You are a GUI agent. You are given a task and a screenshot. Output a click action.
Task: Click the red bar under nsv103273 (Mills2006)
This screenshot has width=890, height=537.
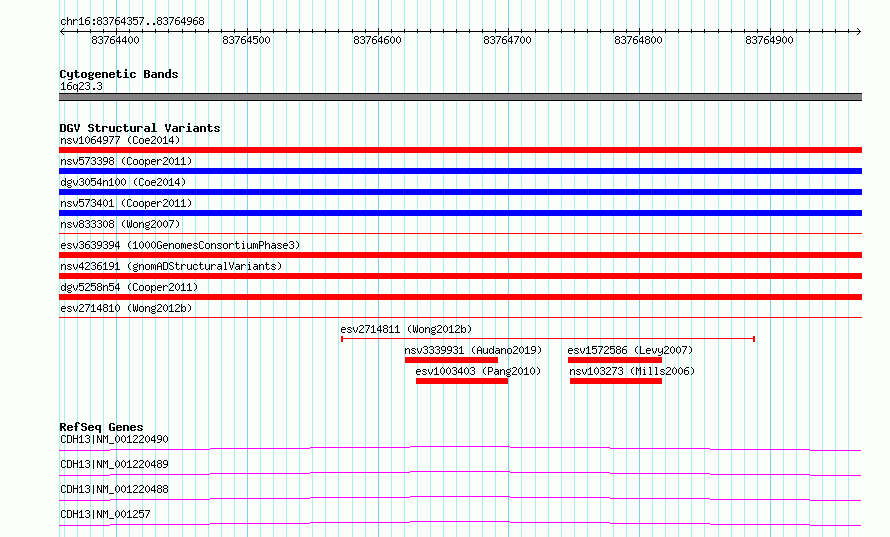point(616,381)
